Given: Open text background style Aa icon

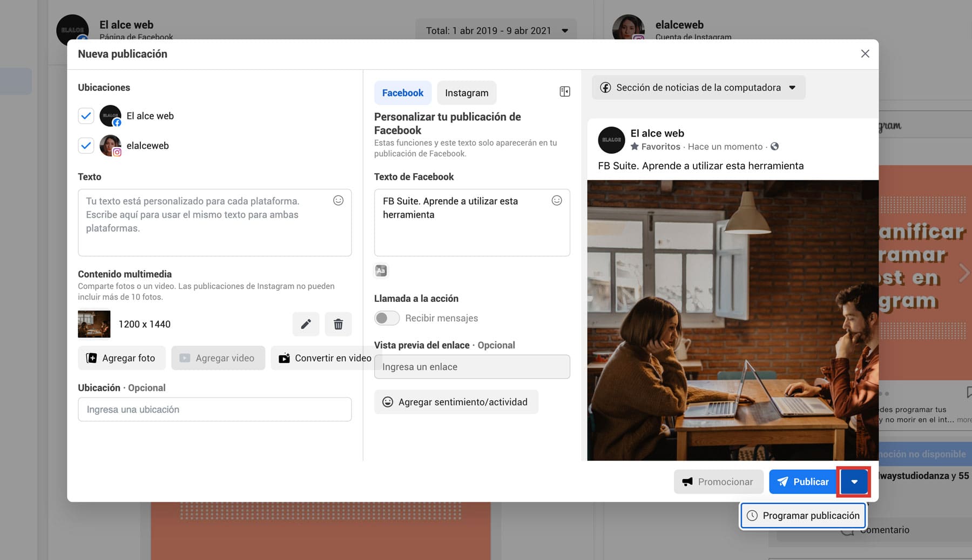Looking at the screenshot, I should pyautogui.click(x=381, y=271).
